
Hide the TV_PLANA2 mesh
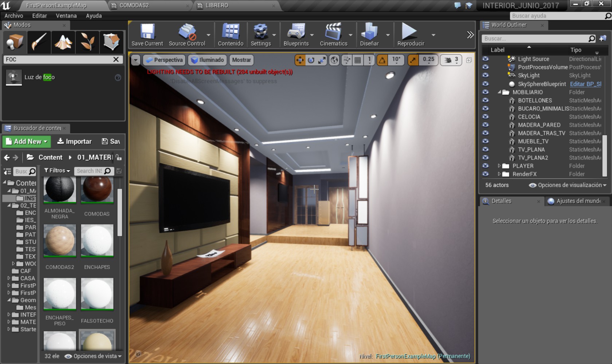point(486,158)
